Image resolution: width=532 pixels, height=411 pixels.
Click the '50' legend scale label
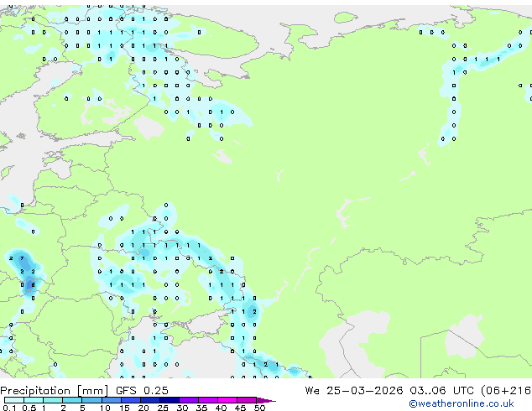[x=259, y=408]
